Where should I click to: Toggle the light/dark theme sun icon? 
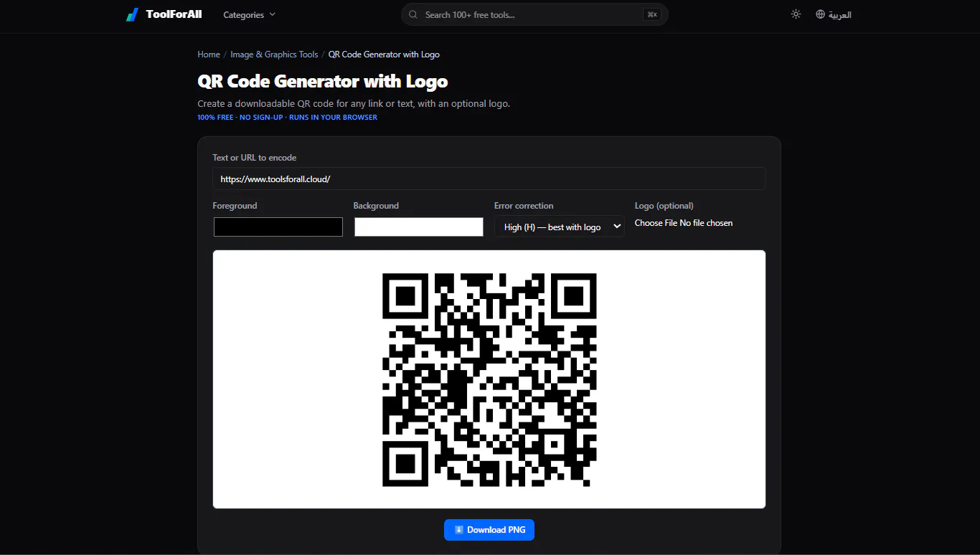pos(796,14)
